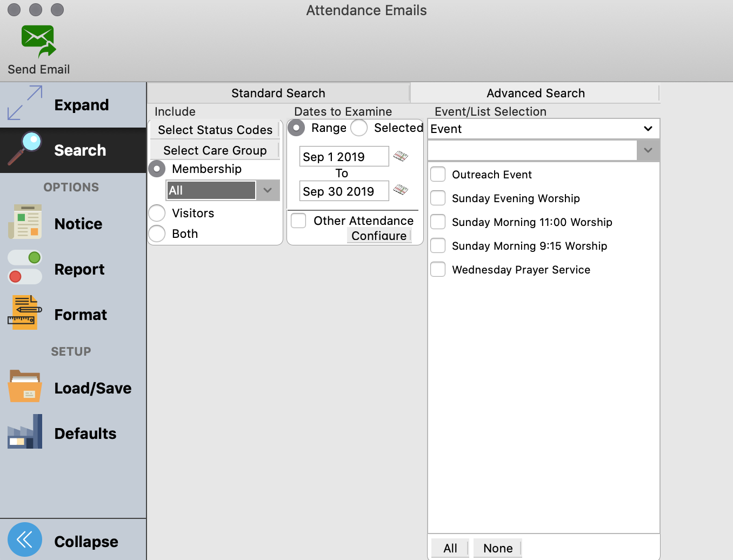Viewport: 733px width, 560px height.
Task: Switch to the Standard Search tab
Action: 278,93
